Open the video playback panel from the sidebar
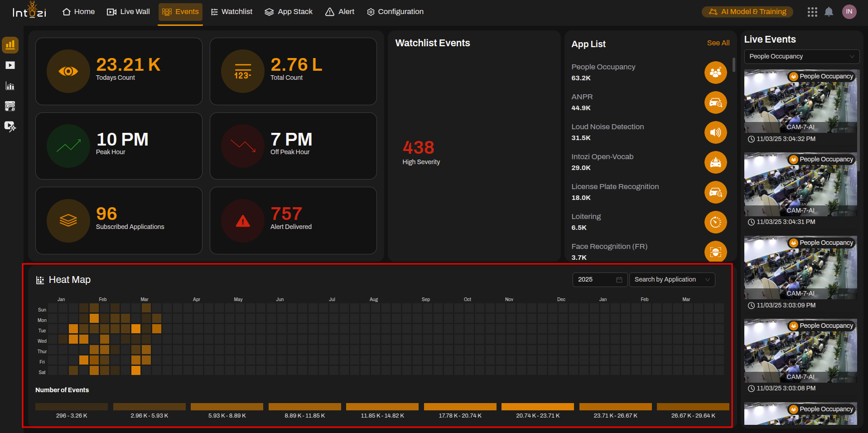The height and width of the screenshot is (433, 868). point(10,65)
